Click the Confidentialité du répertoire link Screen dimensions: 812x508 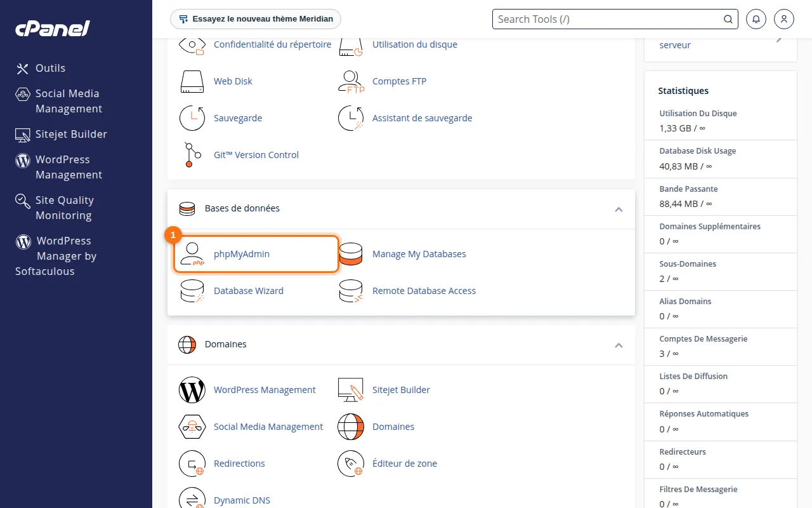(273, 44)
